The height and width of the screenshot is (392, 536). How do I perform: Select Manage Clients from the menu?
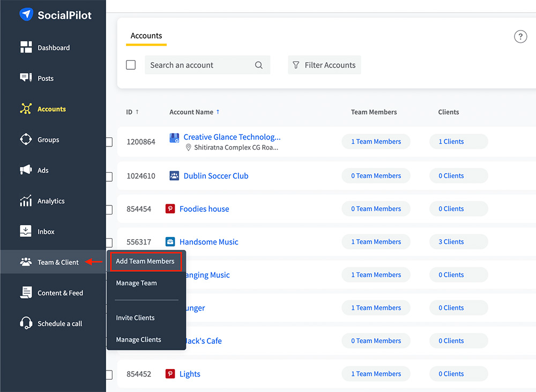138,339
